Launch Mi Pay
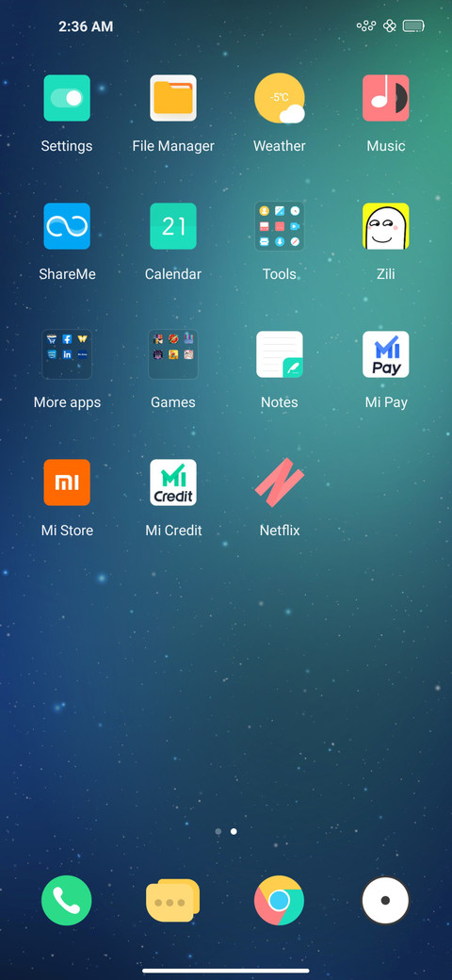Viewport: 452px width, 980px height. pyautogui.click(x=386, y=354)
